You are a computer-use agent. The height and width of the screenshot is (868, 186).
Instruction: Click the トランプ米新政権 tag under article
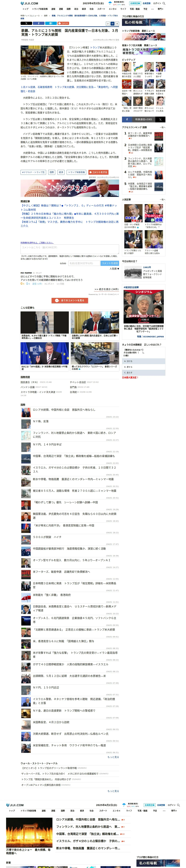coord(77,172)
